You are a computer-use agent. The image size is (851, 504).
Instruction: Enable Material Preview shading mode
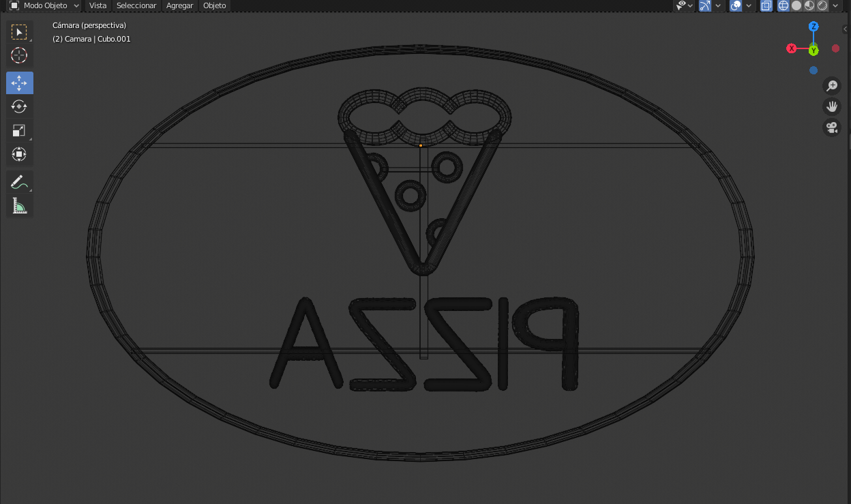click(x=809, y=5)
